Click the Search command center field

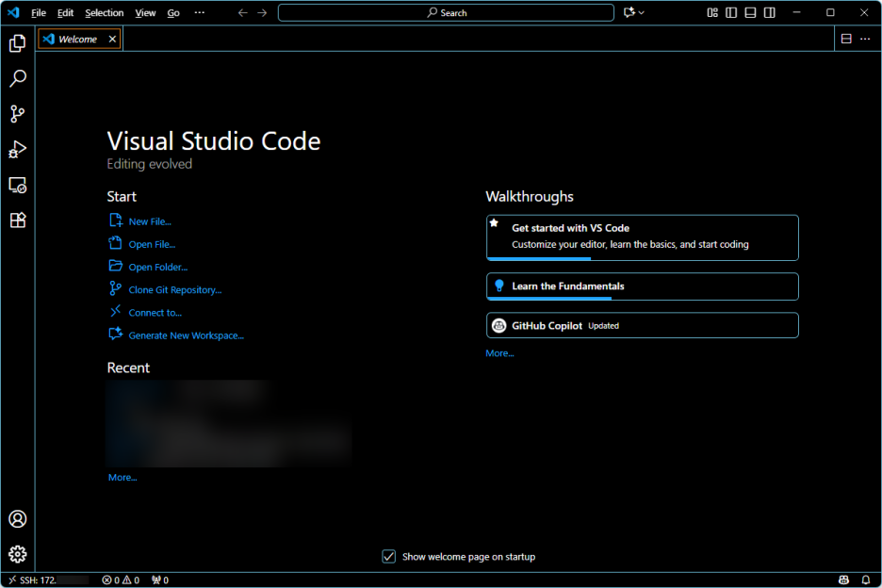click(x=446, y=12)
